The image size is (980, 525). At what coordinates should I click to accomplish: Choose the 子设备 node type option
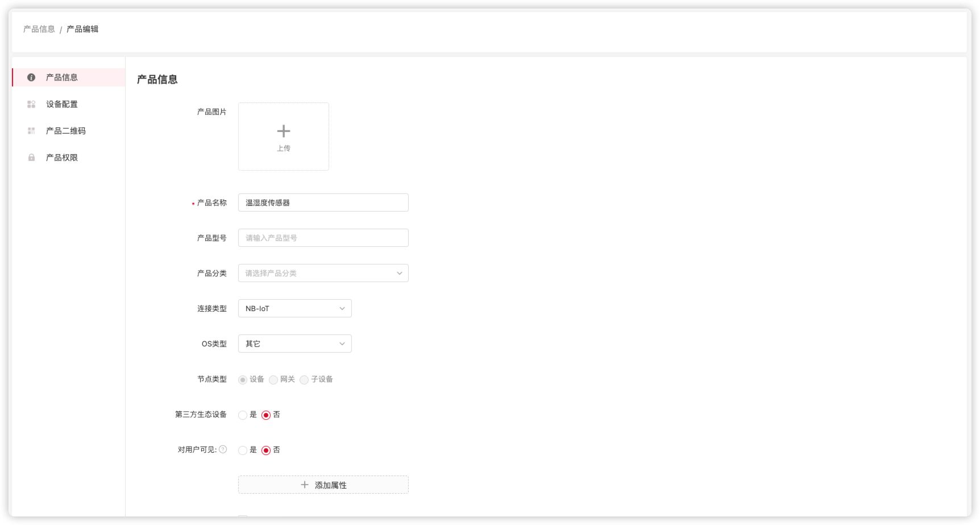309,379
